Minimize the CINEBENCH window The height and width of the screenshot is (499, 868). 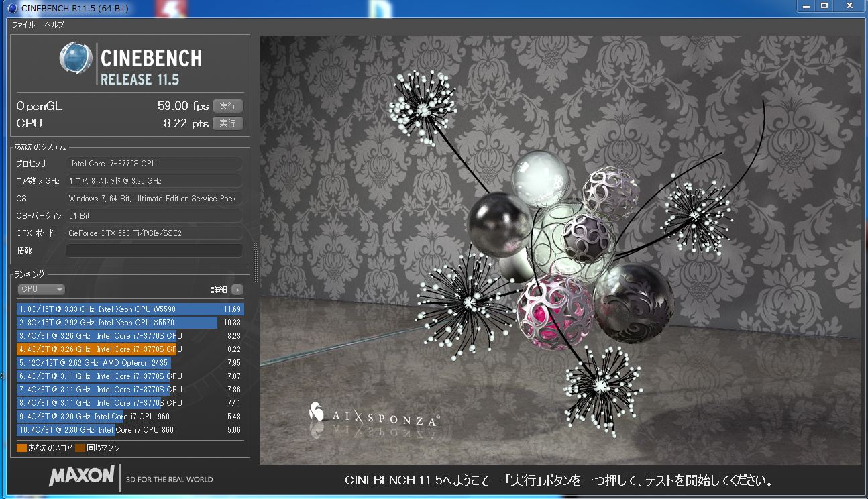point(807,6)
